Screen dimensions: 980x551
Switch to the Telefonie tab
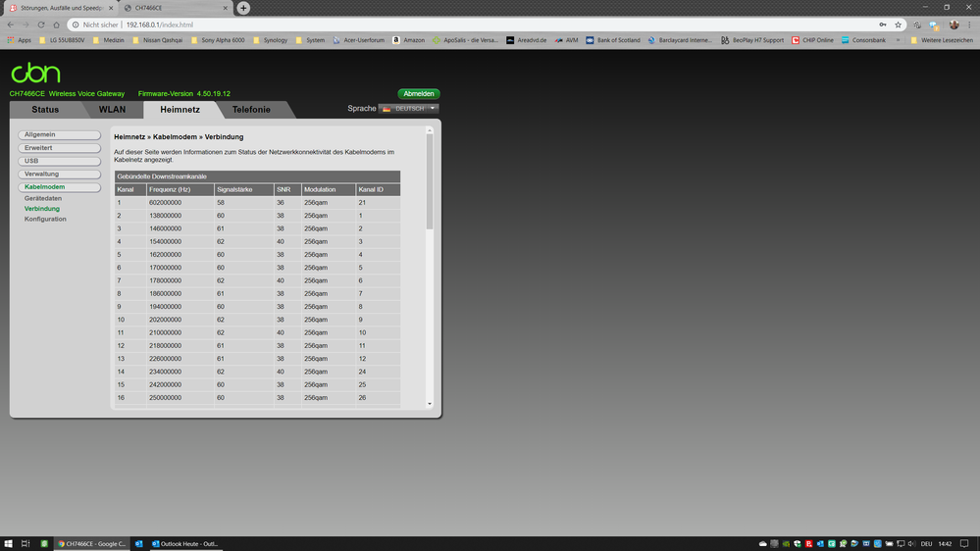251,110
